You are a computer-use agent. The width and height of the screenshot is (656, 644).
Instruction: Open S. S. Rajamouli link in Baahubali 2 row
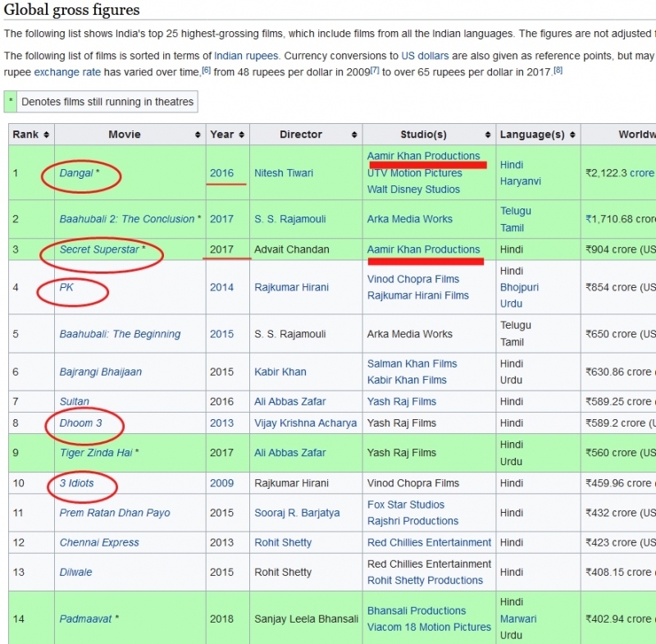(290, 219)
